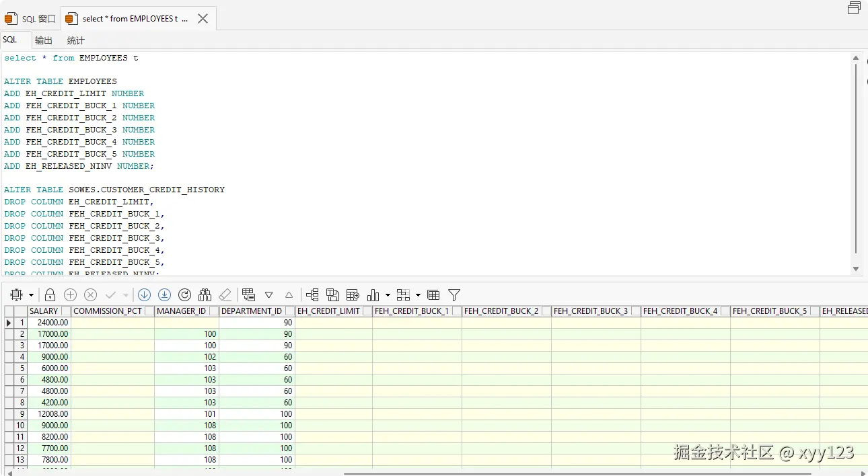Click the SALARY column header

coord(44,311)
